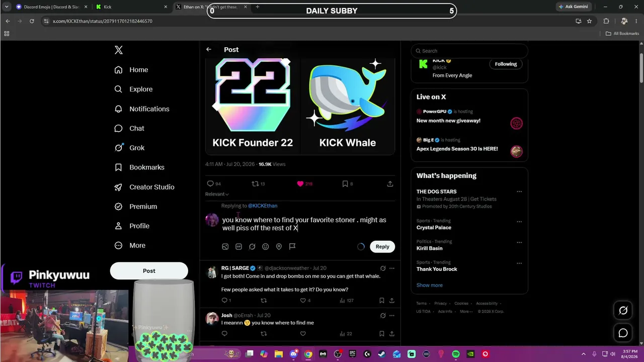Open emoji picker in reply composer
This screenshot has width=644, height=362.
265,246
